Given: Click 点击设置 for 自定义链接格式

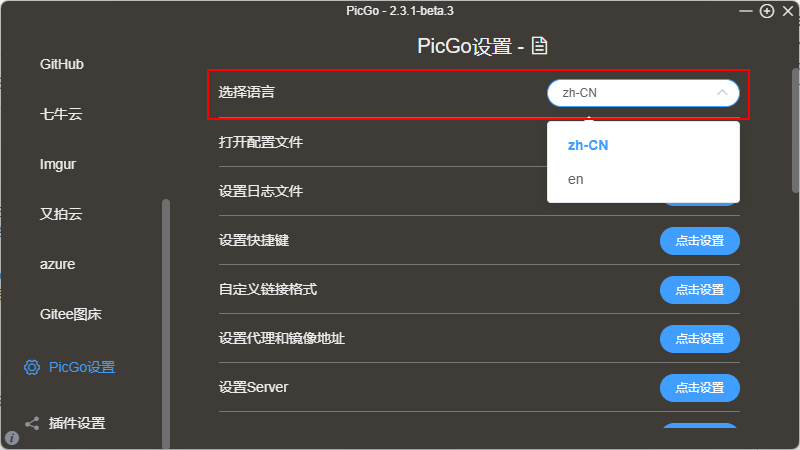Looking at the screenshot, I should (699, 290).
